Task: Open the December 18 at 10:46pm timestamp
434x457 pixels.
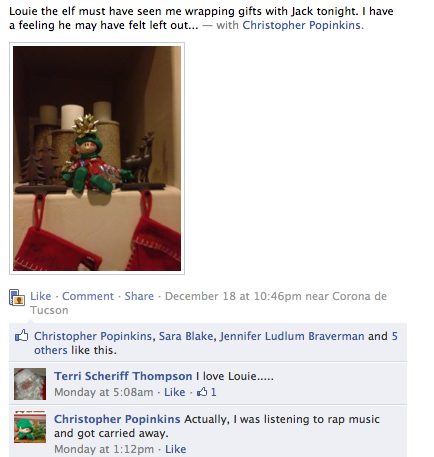Action: click(233, 296)
